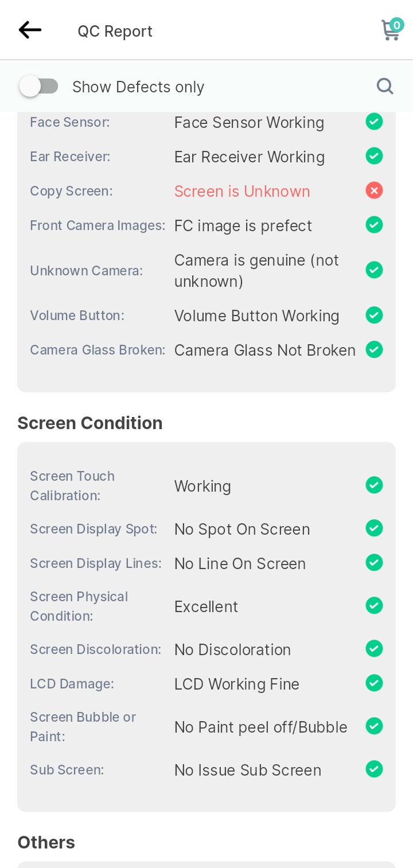Select the Front Camera Images row label

98,225
